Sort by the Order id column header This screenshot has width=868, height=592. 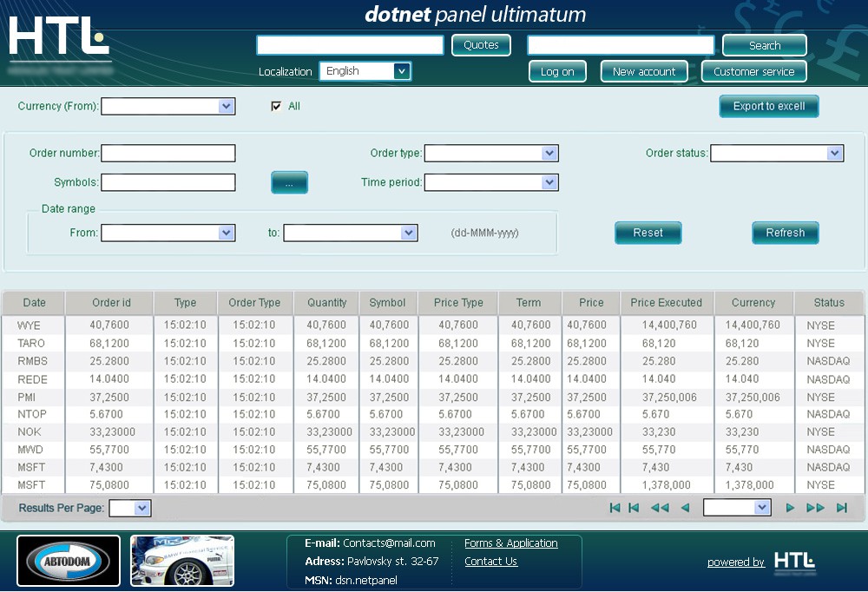tap(109, 303)
